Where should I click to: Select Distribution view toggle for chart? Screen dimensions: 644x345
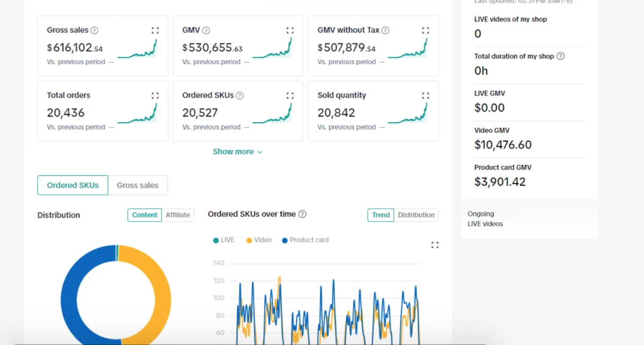(x=416, y=215)
